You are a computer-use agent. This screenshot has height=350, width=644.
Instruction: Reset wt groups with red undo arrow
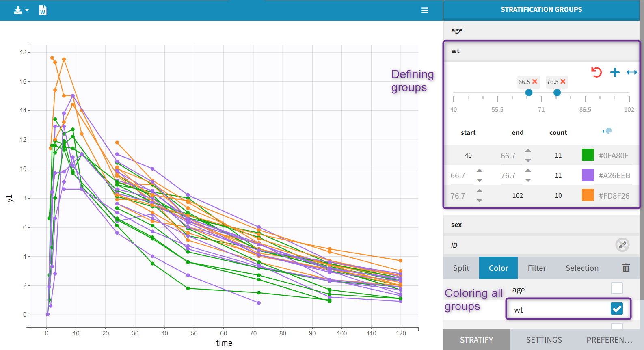coord(596,72)
